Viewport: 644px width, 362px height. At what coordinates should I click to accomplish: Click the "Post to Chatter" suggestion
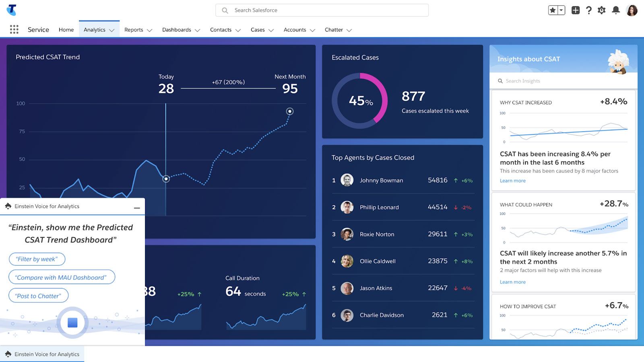point(38,296)
